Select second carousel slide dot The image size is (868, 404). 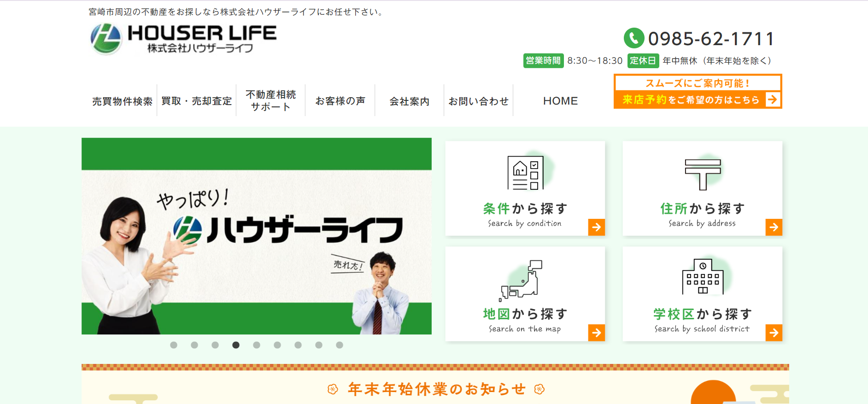coord(194,345)
